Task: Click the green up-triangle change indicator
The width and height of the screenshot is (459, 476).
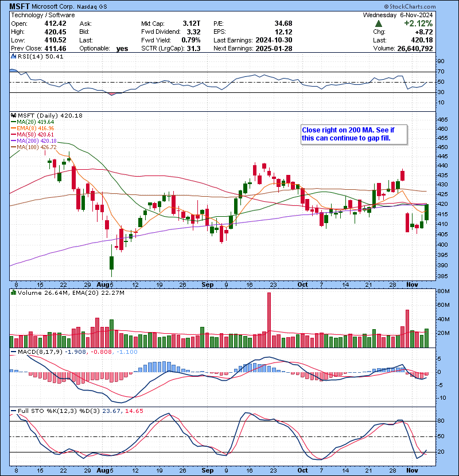Action: coord(379,24)
